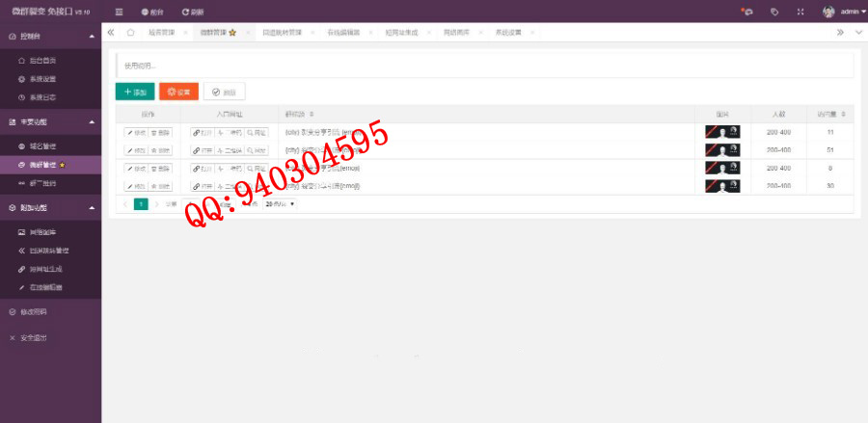Click the admin avatar picture
Viewport: 868px width, 423px height.
coord(828,12)
